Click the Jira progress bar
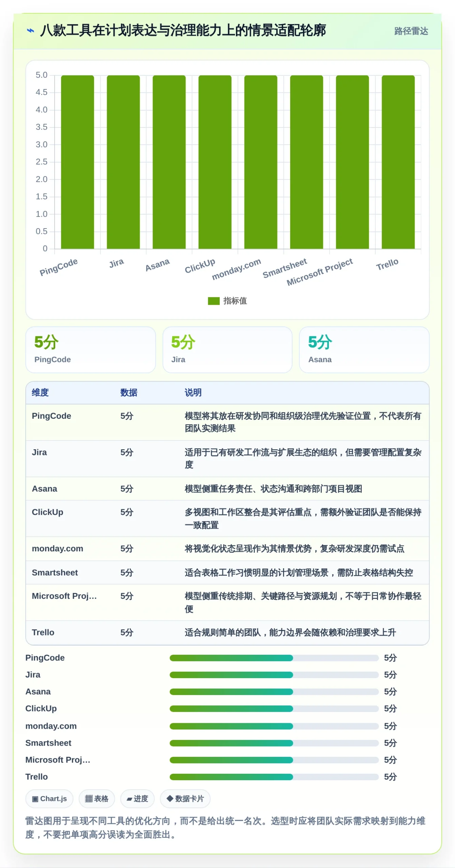 (x=274, y=675)
